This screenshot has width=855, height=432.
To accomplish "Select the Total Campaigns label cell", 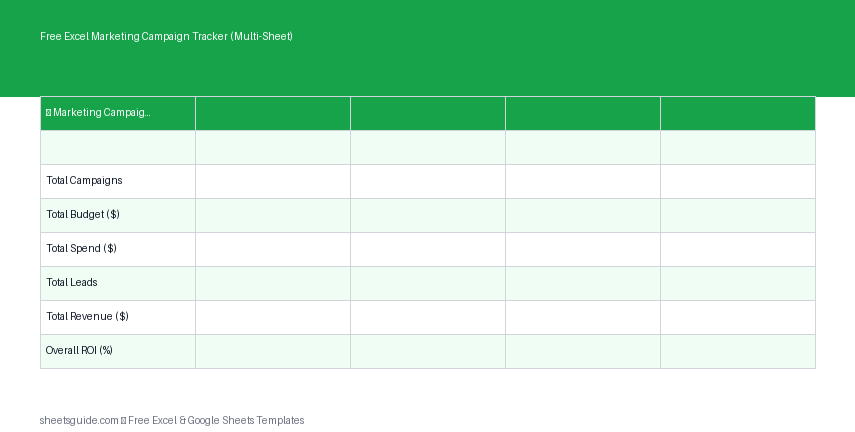I will click(117, 181).
